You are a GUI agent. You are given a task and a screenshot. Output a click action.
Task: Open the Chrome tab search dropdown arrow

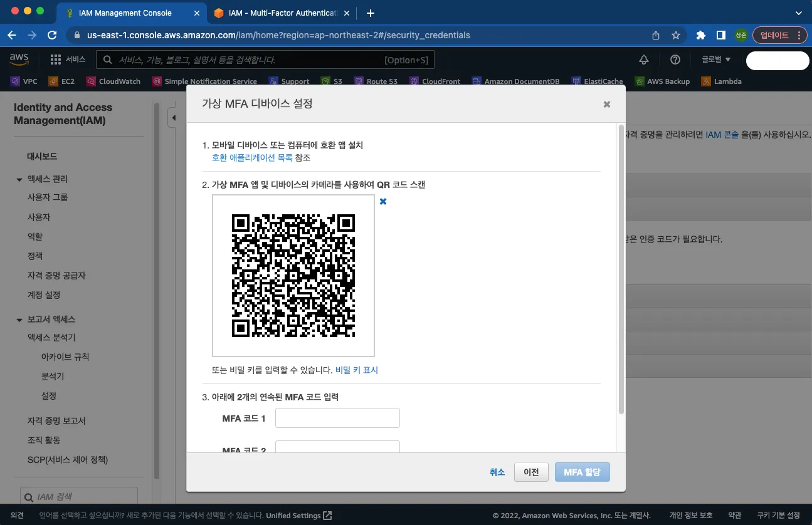pos(798,13)
